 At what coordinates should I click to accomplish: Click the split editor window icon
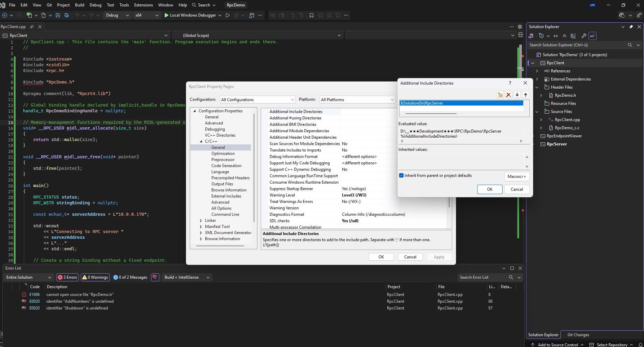pos(521,35)
